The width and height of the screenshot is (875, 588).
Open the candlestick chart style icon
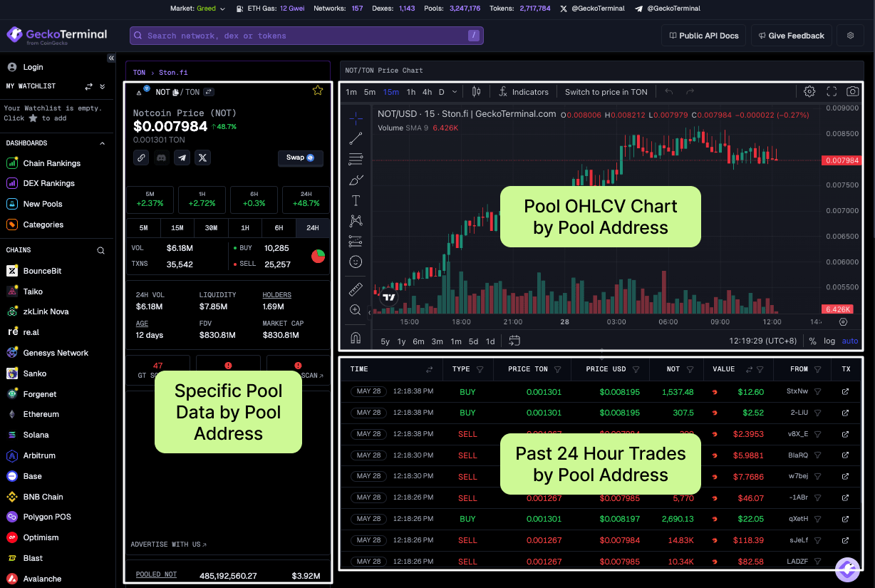[x=477, y=91]
